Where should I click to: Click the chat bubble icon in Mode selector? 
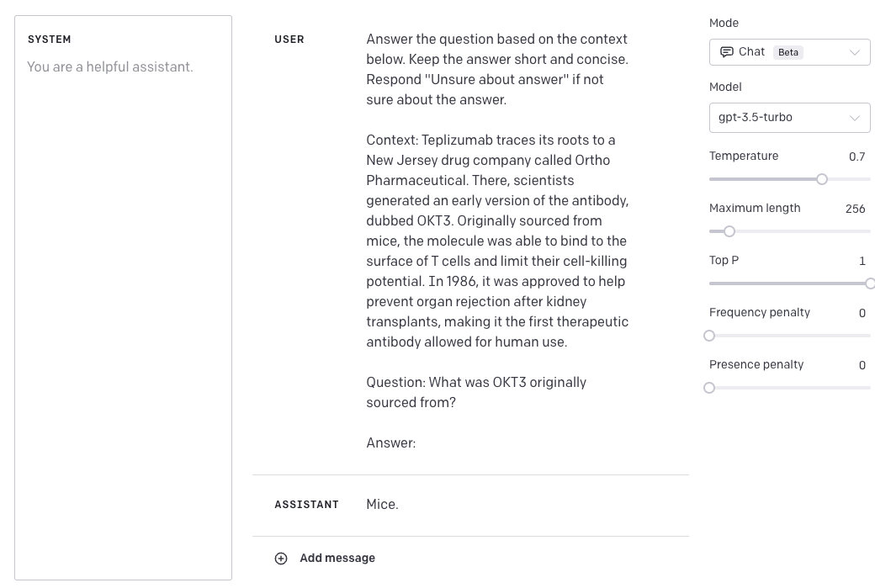[727, 52]
